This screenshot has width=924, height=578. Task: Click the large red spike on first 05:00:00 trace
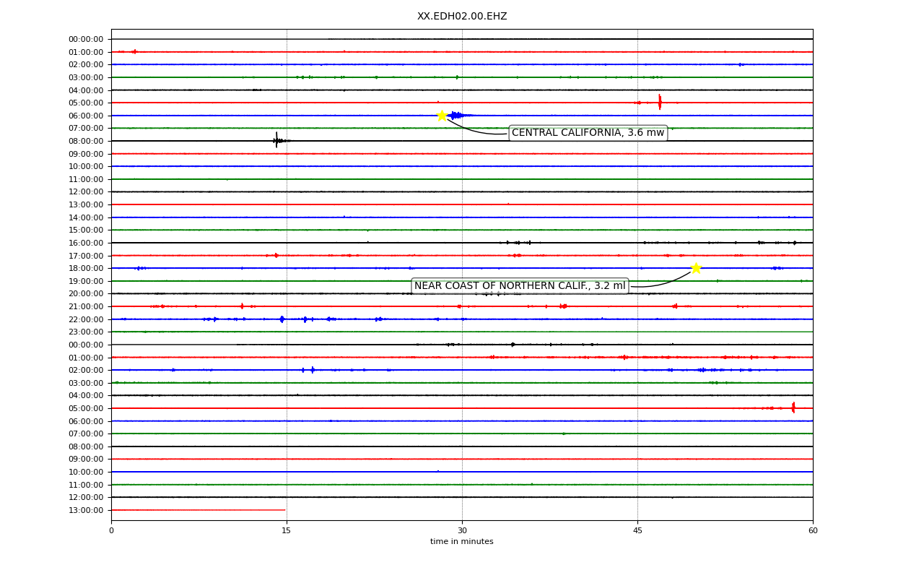[659, 102]
